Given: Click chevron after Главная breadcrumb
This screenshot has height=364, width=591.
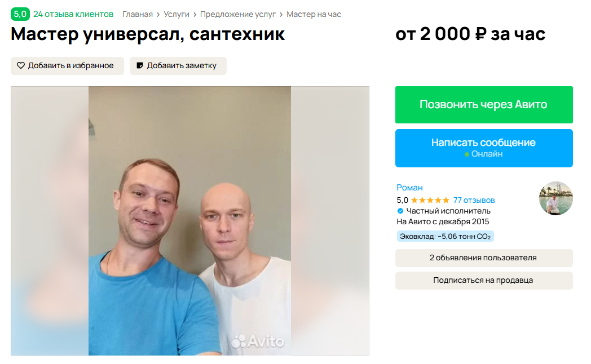Looking at the screenshot, I should pyautogui.click(x=158, y=14).
